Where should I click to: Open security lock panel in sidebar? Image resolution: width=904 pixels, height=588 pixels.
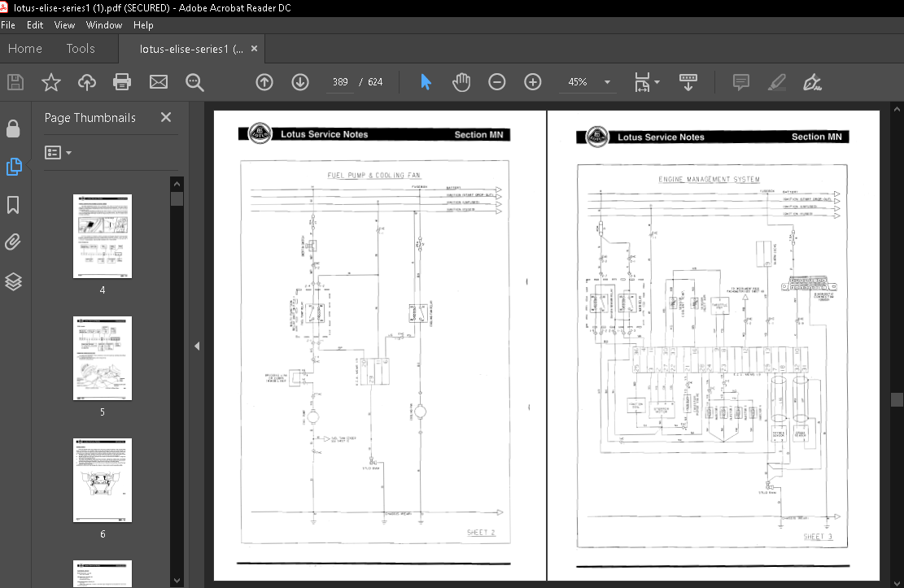coord(13,128)
